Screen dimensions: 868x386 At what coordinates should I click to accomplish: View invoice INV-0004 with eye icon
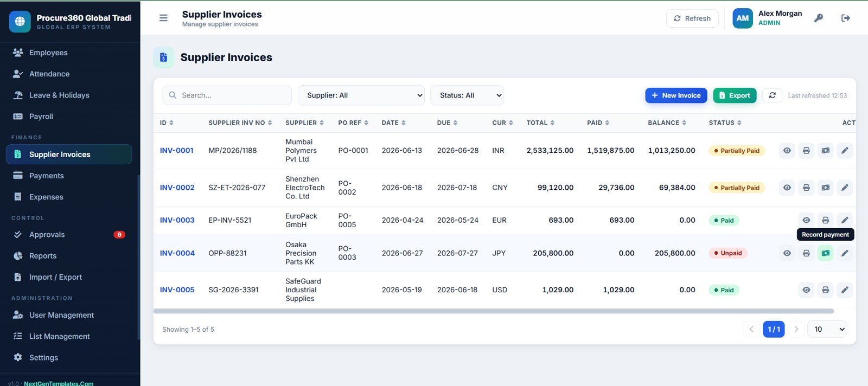[787, 253]
